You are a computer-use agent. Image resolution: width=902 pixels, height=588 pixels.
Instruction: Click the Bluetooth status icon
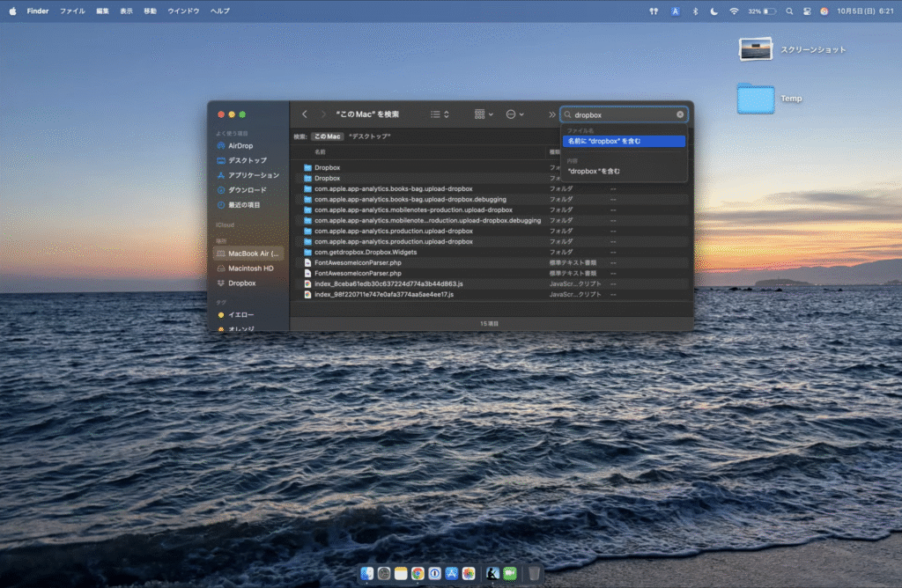point(695,11)
